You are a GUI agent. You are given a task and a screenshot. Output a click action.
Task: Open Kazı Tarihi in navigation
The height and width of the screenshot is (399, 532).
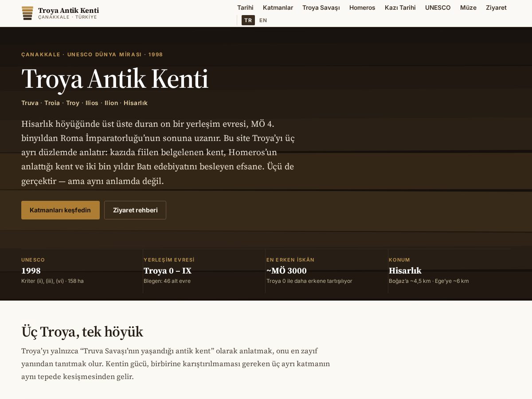coord(400,8)
